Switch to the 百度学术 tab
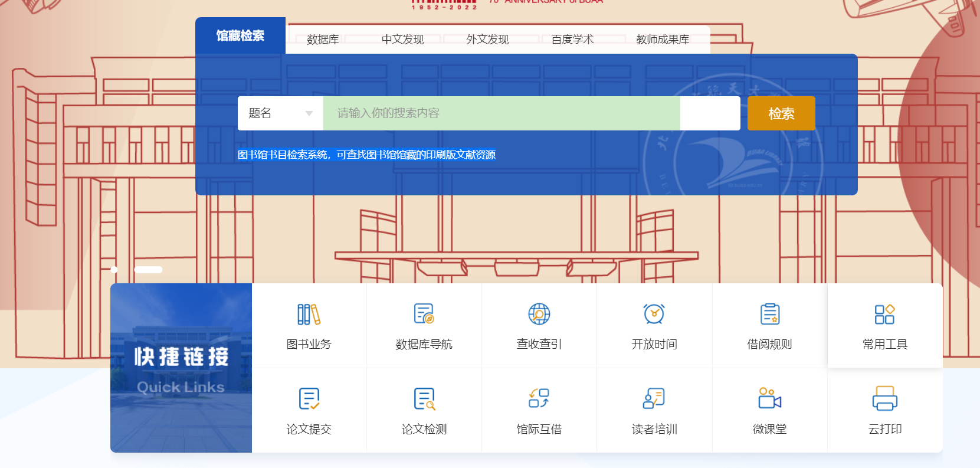This screenshot has width=980, height=468. point(572,40)
